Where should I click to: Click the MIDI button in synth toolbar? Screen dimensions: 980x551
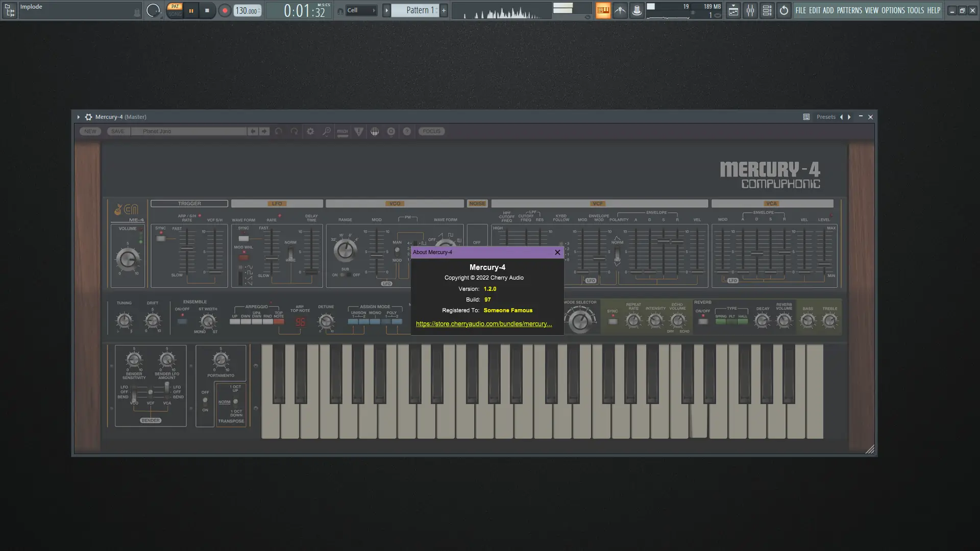click(x=342, y=131)
